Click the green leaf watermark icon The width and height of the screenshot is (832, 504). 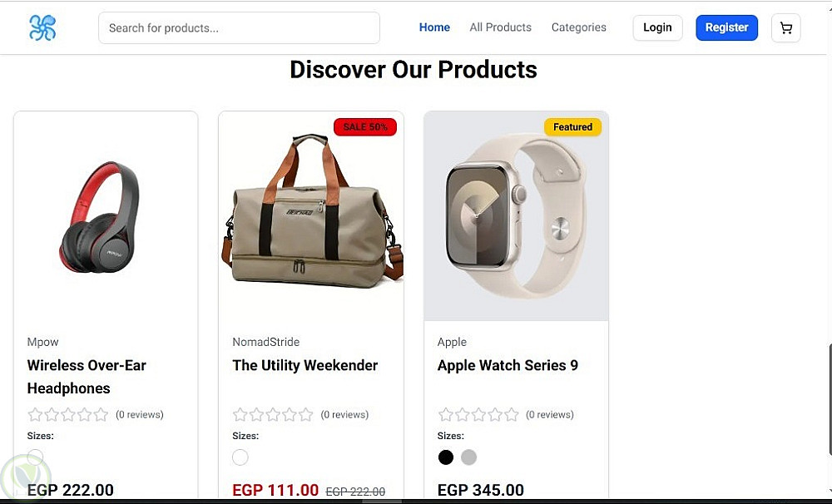25,478
